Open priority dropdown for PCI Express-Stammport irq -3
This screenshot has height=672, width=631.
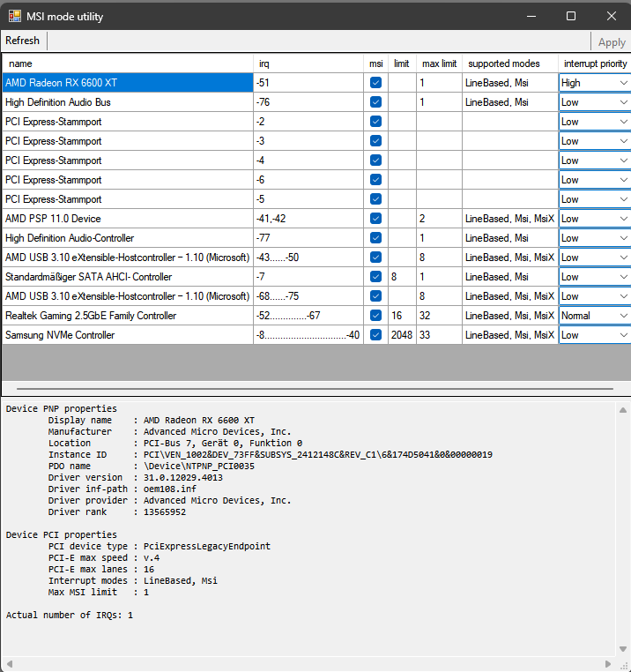pyautogui.click(x=595, y=141)
